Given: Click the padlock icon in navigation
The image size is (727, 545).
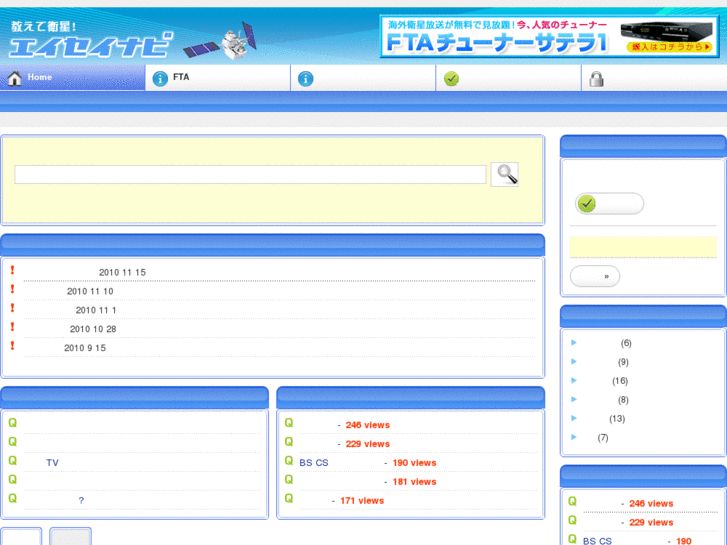Looking at the screenshot, I should [x=596, y=79].
